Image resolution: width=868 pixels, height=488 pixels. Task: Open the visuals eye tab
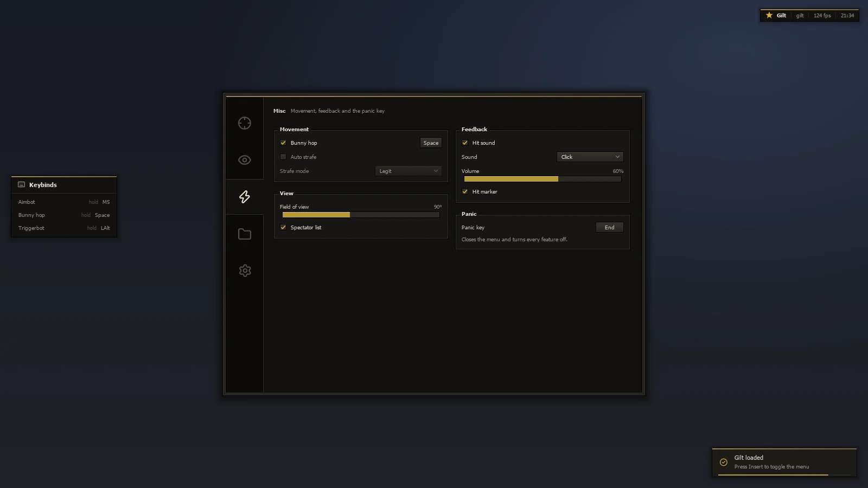tap(245, 160)
